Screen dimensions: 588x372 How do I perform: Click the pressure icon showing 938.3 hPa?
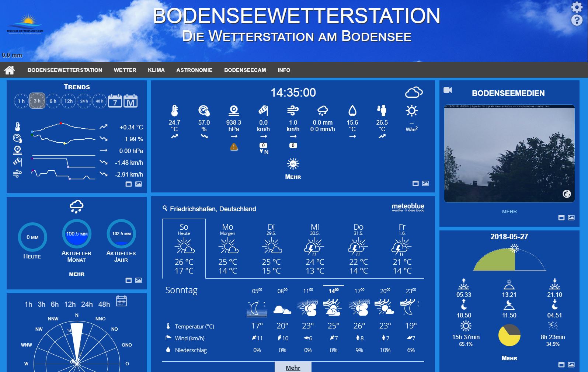[x=234, y=111]
